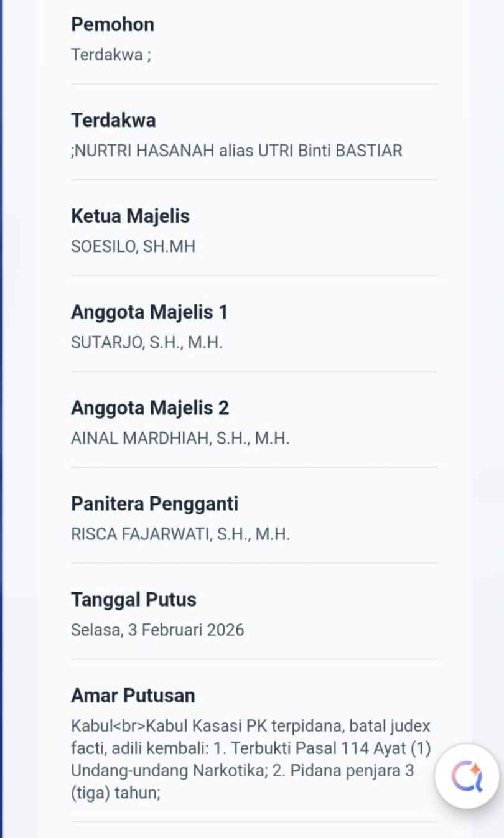Image resolution: width=504 pixels, height=838 pixels.
Task: Click the Terdakwa heading
Action: (113, 120)
